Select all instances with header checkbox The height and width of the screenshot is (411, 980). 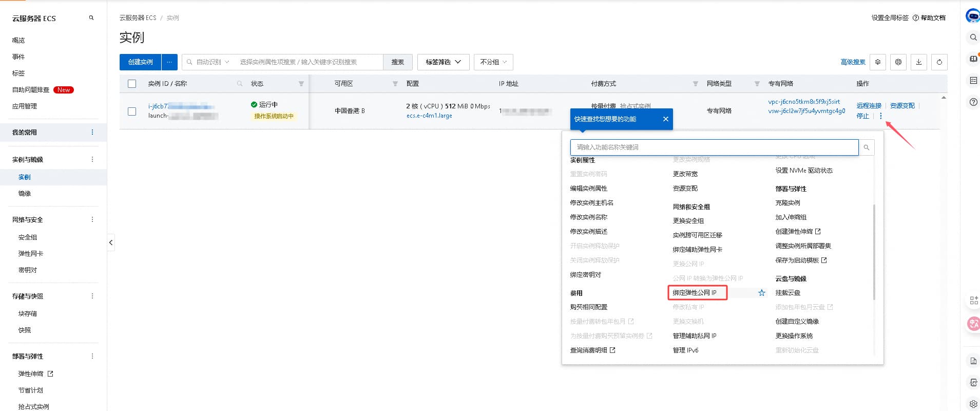pyautogui.click(x=132, y=84)
